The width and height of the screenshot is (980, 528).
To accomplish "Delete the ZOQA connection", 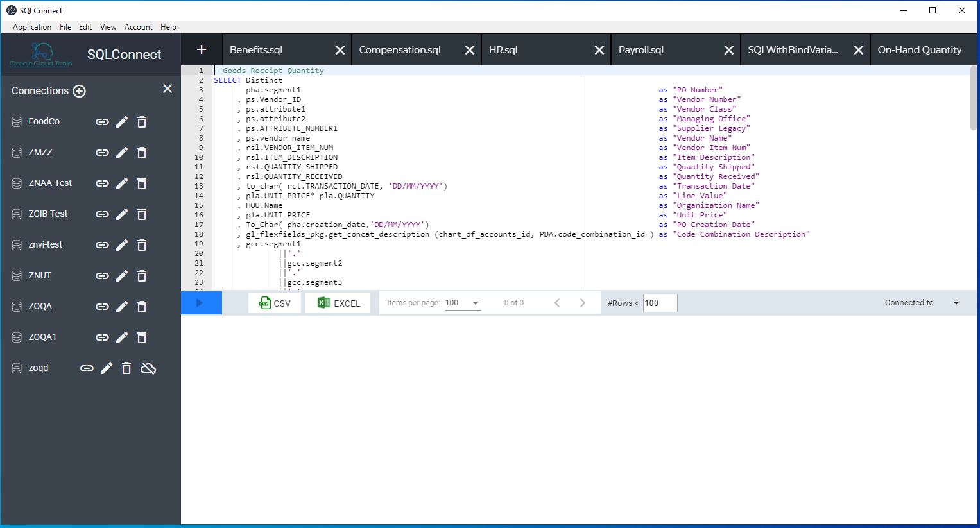I will pos(142,307).
